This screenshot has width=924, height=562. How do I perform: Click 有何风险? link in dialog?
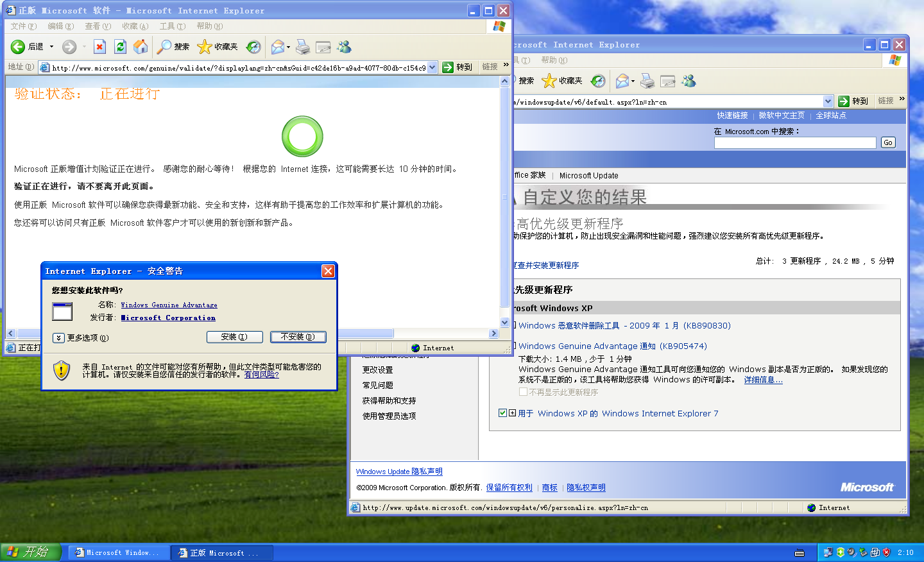click(261, 375)
